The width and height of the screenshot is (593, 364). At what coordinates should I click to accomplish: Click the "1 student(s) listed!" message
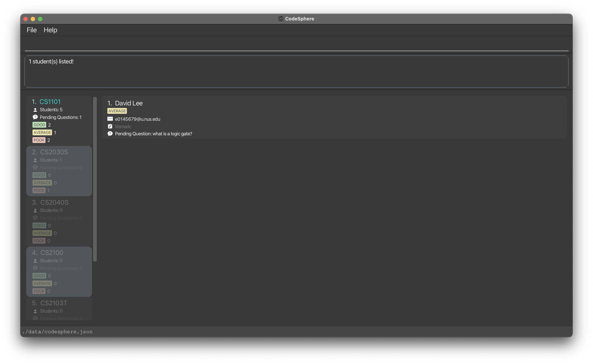pyautogui.click(x=51, y=61)
